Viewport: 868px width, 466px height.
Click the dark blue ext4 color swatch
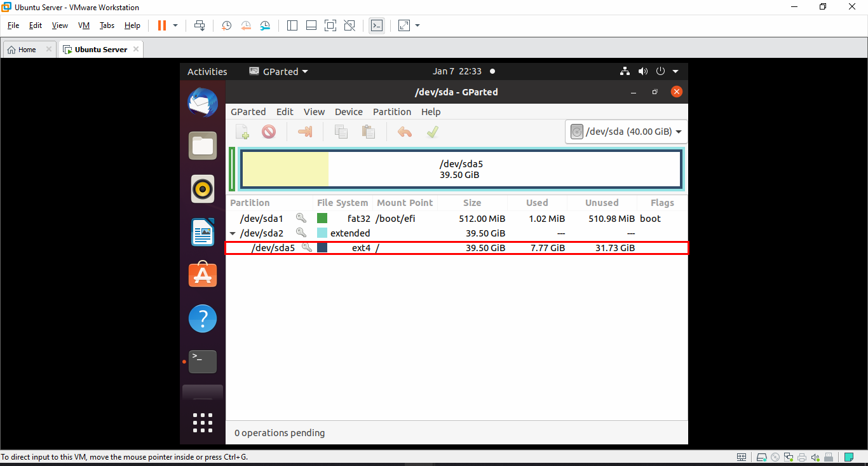(322, 247)
